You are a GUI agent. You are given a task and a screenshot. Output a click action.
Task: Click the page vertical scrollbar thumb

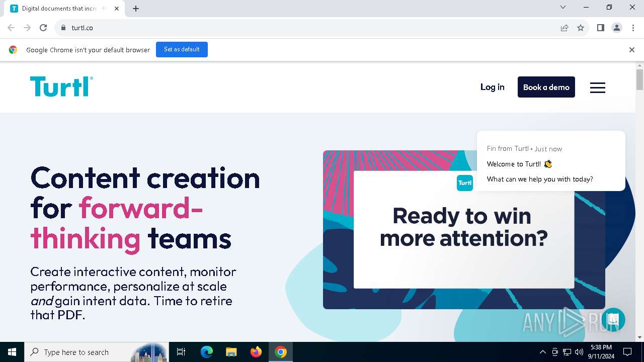coord(639,79)
